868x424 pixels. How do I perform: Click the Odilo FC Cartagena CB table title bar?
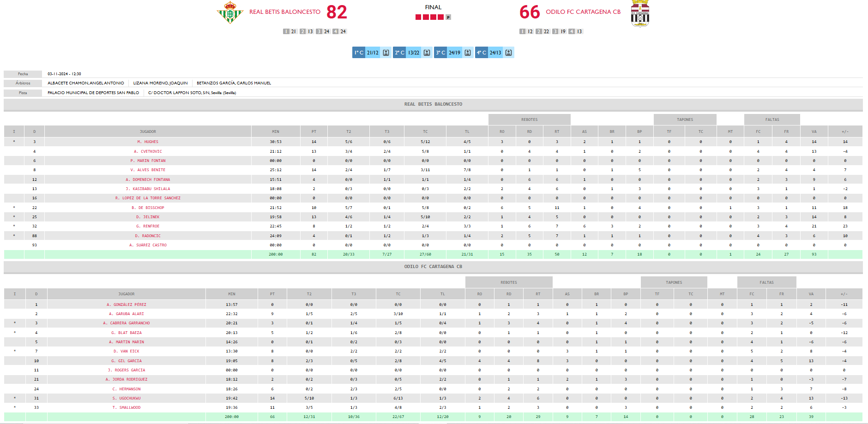(433, 267)
